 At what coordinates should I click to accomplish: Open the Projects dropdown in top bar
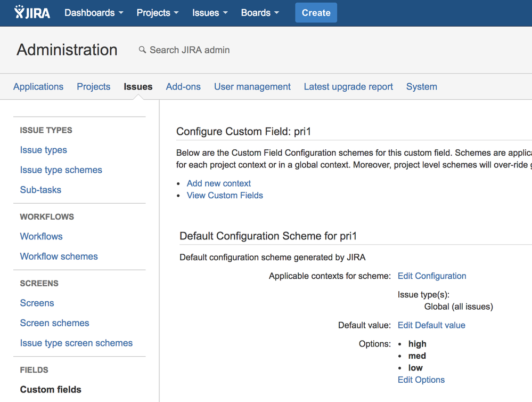(158, 13)
